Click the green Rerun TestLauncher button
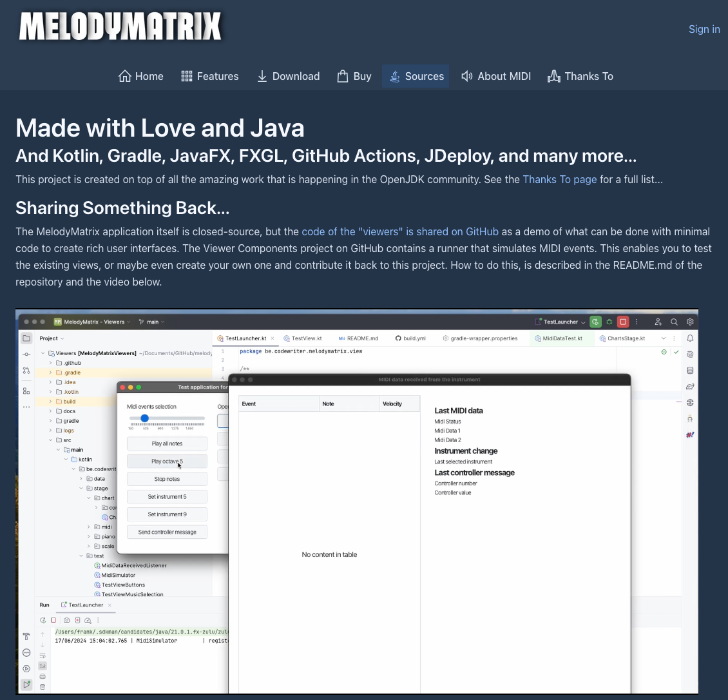 pos(595,322)
